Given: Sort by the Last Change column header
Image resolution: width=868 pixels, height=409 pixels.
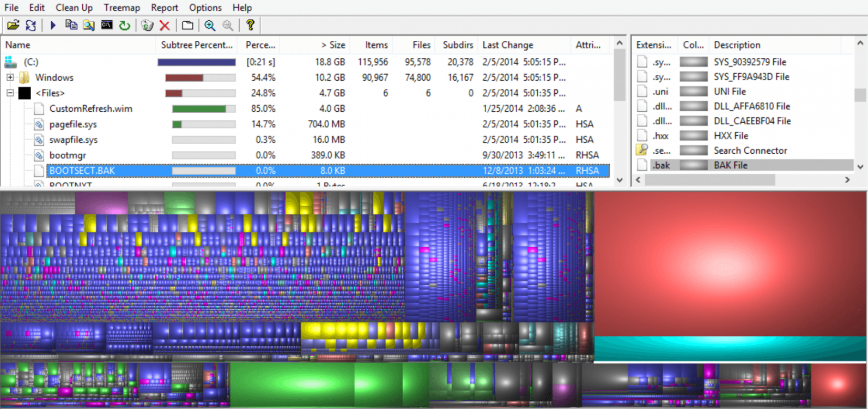Looking at the screenshot, I should click(524, 45).
